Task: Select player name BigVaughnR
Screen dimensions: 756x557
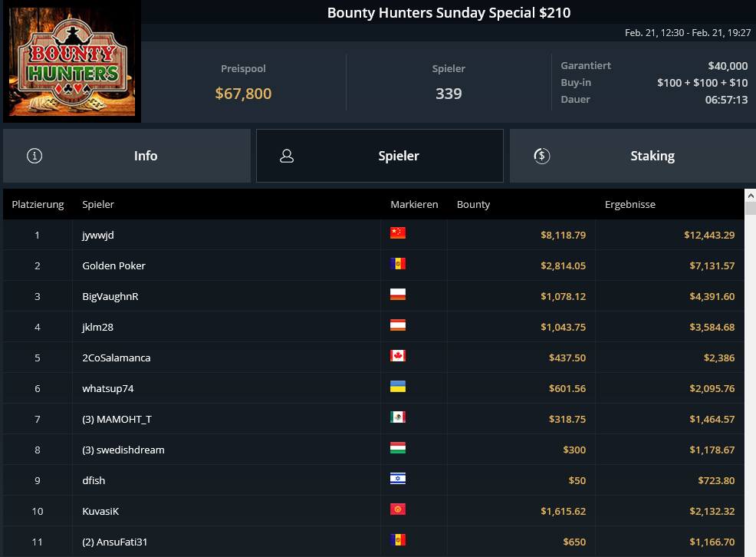Action: (110, 297)
